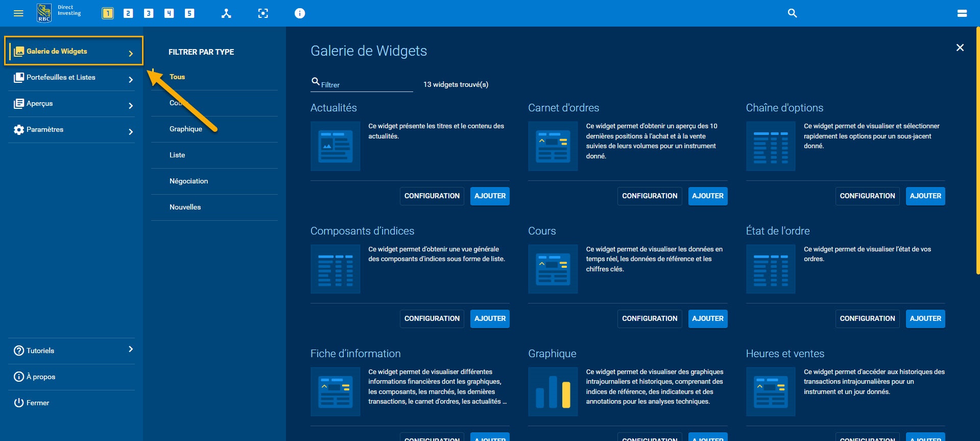Open Portefeuilles et Listes menu item

(x=71, y=78)
